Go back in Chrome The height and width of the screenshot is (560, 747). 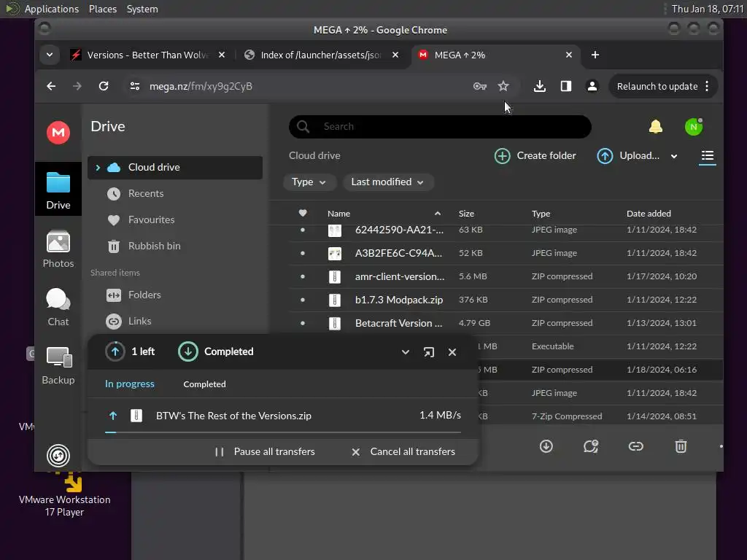click(x=51, y=86)
